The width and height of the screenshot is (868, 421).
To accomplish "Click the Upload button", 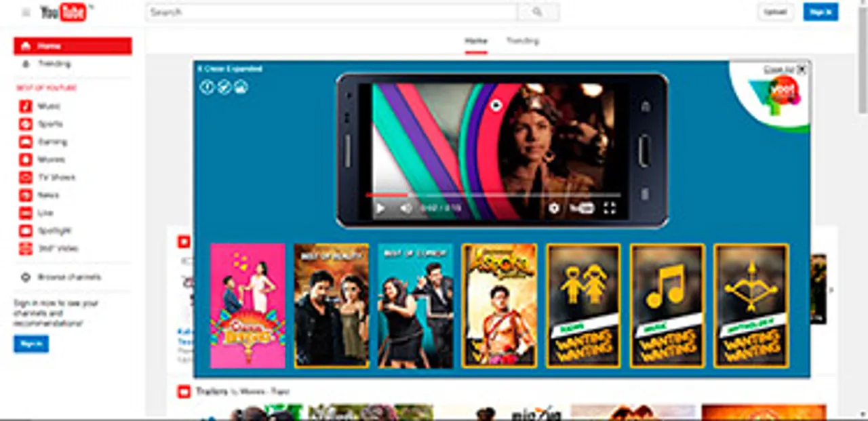I will pyautogui.click(x=776, y=12).
